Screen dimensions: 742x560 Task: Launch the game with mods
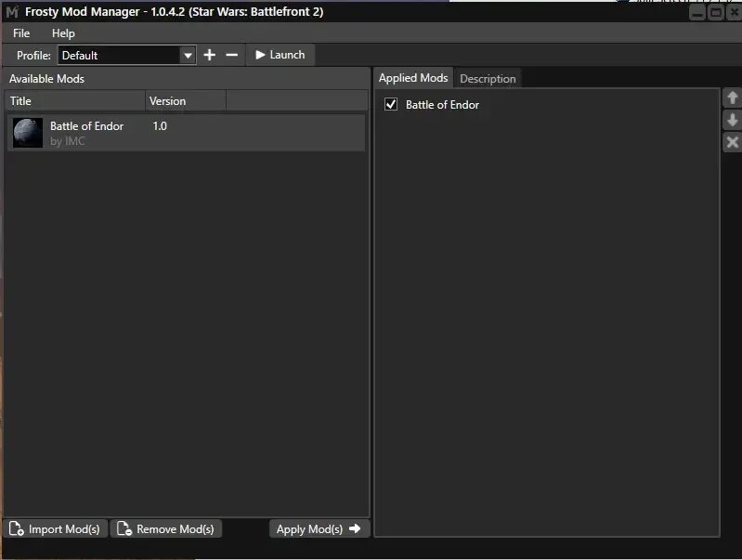(280, 55)
